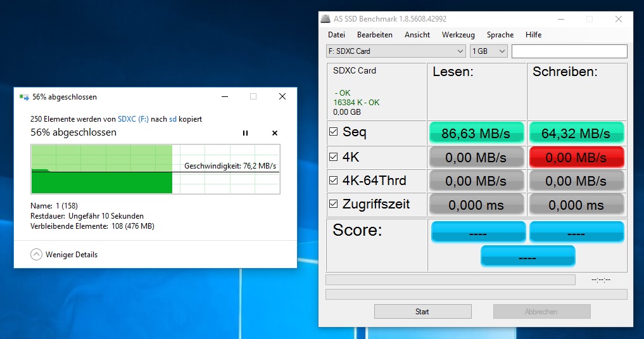Open the Hilfe menu
The height and width of the screenshot is (339, 644).
point(533,35)
